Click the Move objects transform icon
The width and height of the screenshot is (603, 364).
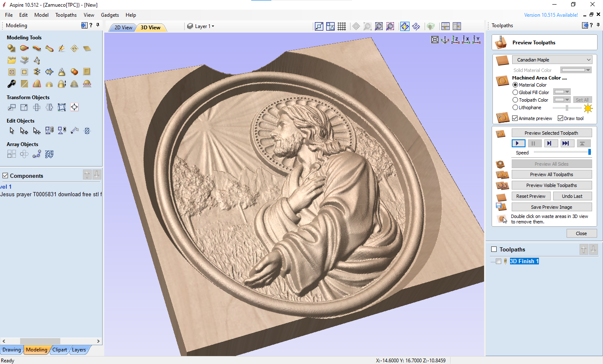pos(12,108)
